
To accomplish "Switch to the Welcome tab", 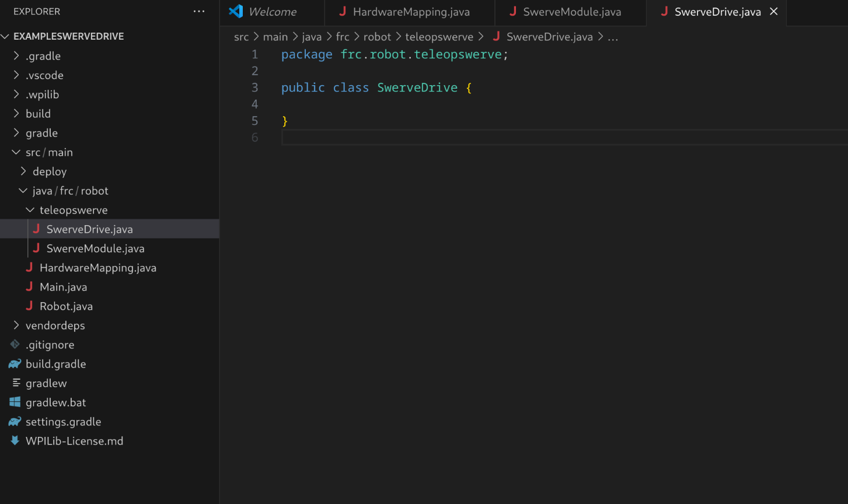I will 272,12.
